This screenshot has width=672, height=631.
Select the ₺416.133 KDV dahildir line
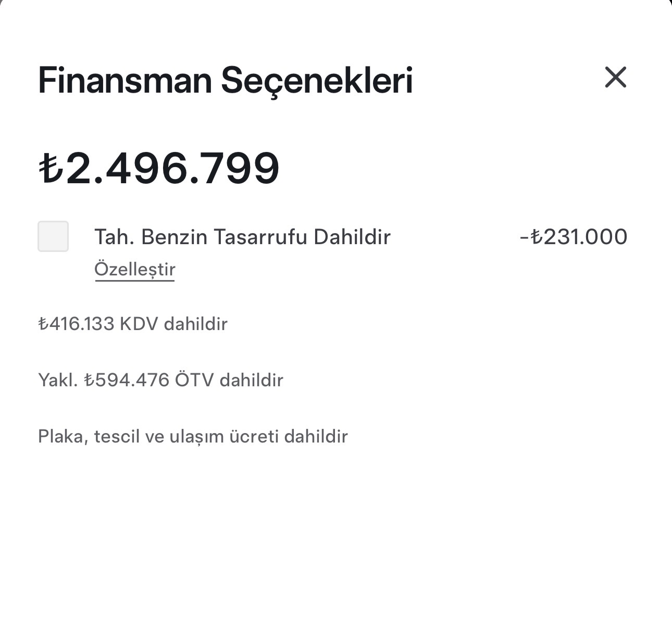tap(133, 324)
